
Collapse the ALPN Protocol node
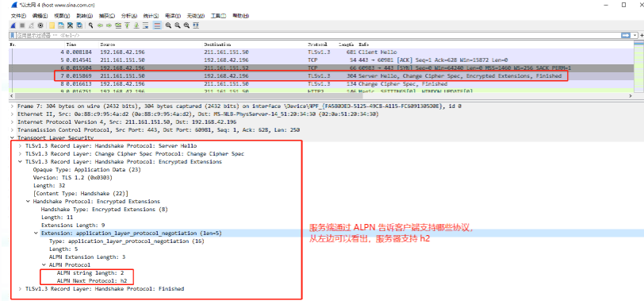(x=44, y=264)
